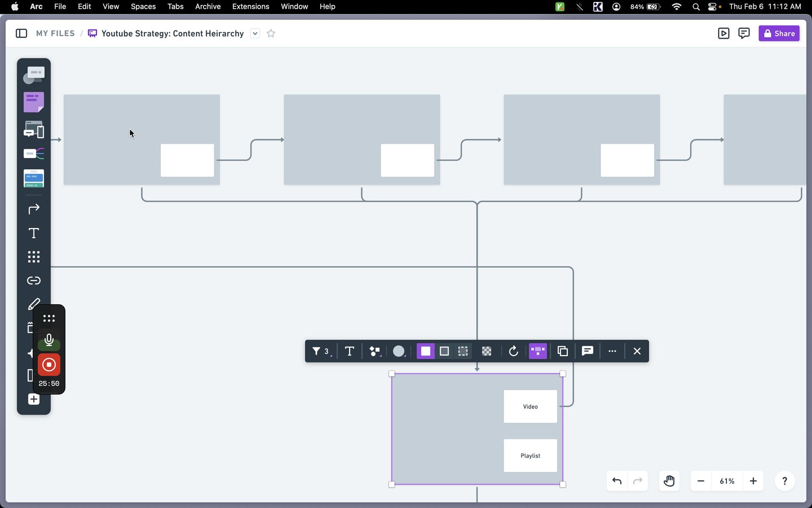Toggle the checkered transparency option
The height and width of the screenshot is (508, 812).
point(487,351)
